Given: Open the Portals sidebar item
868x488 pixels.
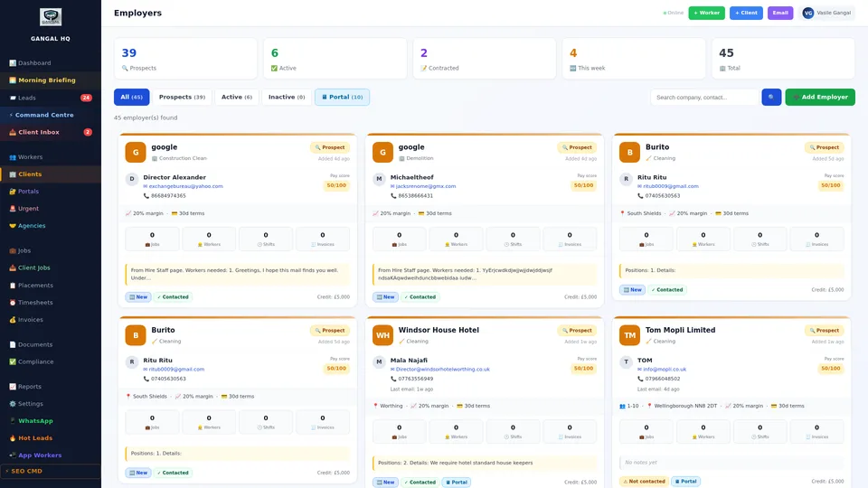Looking at the screenshot, I should tap(51, 192).
